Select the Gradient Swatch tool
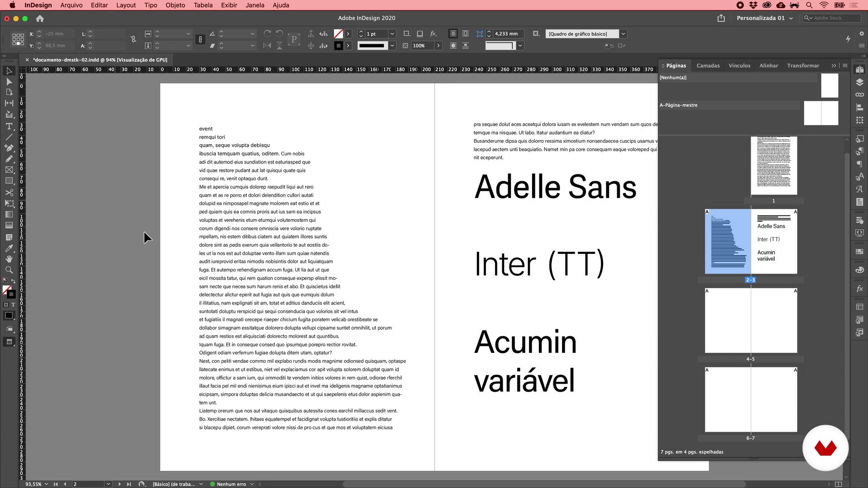Viewport: 868px width, 488px height. (9, 214)
